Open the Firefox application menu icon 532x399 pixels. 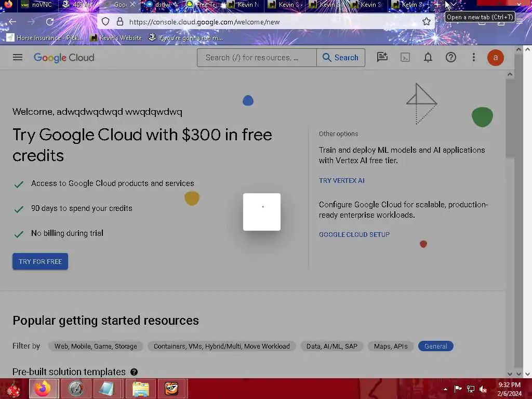pyautogui.click(x=520, y=22)
